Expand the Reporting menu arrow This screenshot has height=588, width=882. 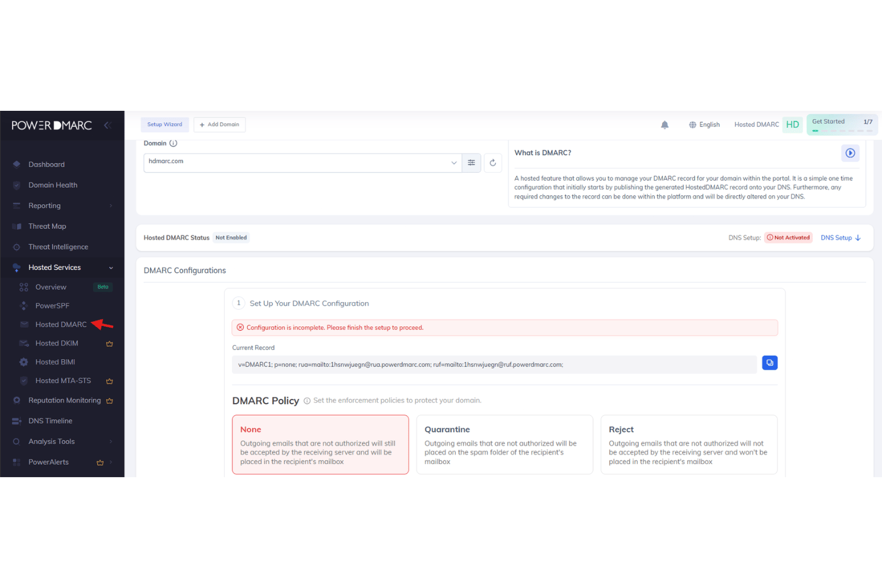111,206
